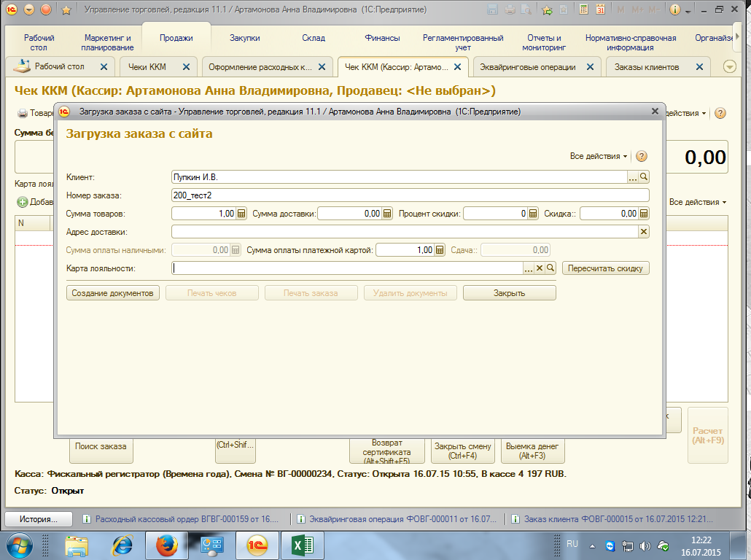Close the Заказы клиентов tab
Screen dimensions: 751x560
click(x=699, y=67)
